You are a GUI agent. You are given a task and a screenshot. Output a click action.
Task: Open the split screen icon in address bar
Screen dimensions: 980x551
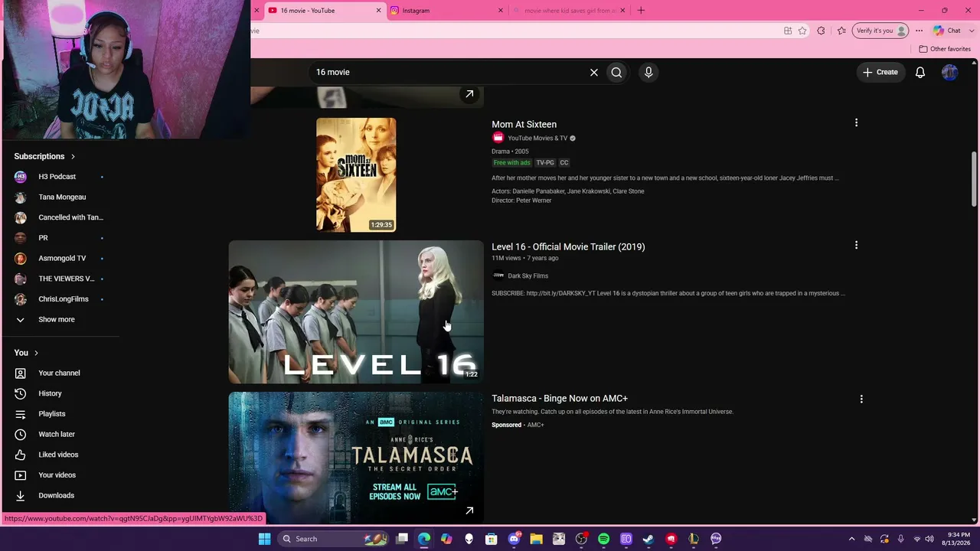pos(788,31)
